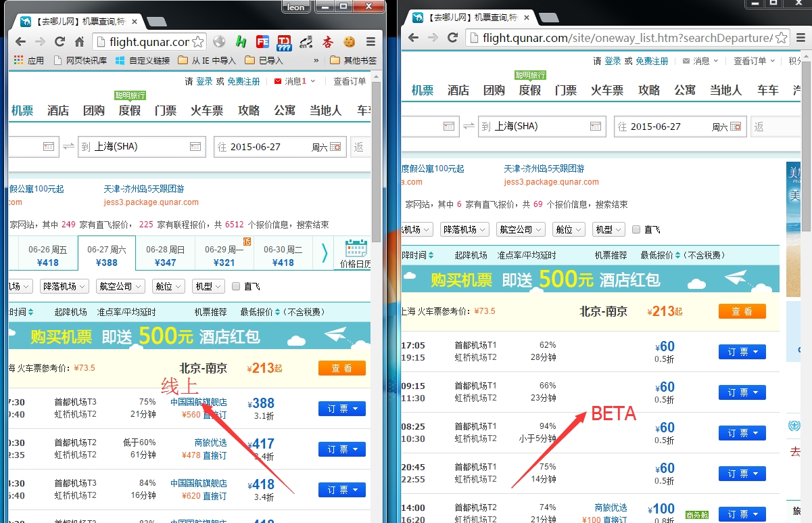This screenshot has height=523, width=812.
Task: Expand the 航空公司 filter in the right window
Action: coord(521,229)
